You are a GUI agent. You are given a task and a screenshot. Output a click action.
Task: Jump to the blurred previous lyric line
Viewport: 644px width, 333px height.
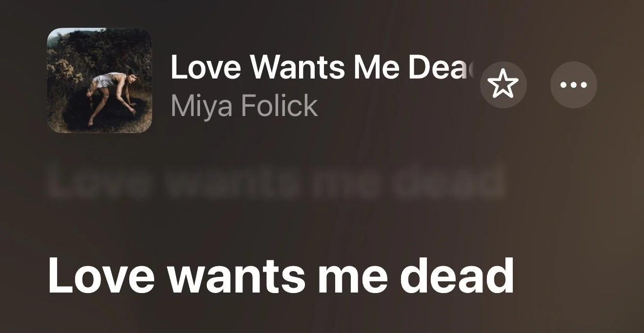[276, 182]
